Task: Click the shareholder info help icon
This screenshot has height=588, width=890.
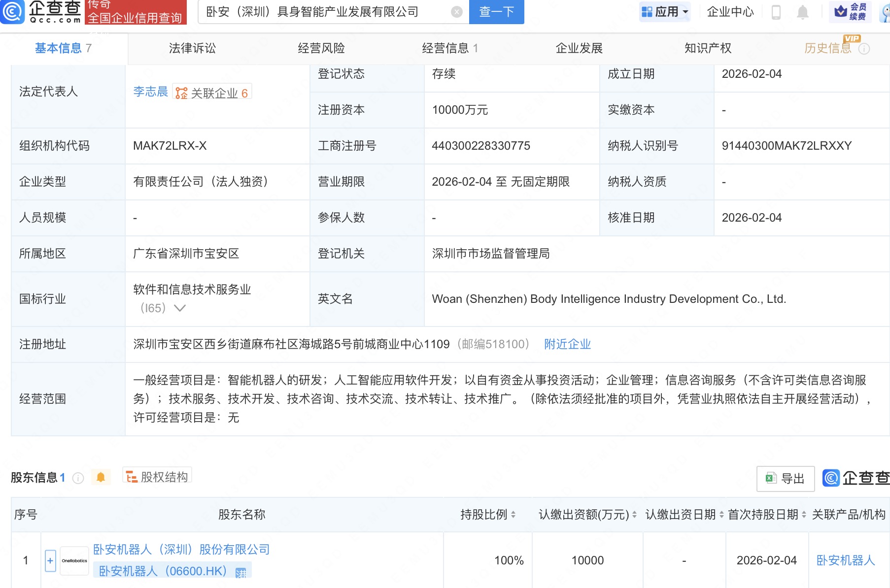Action: 78,478
